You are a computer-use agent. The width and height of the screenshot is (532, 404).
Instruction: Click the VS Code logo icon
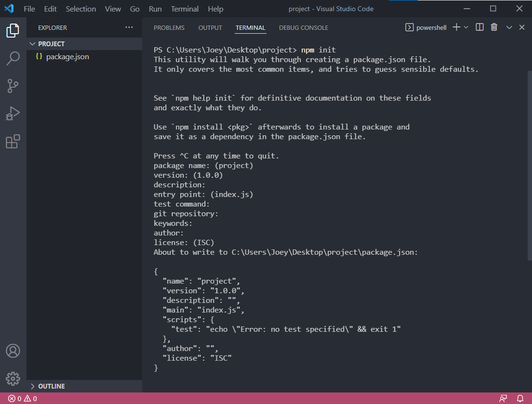9,9
